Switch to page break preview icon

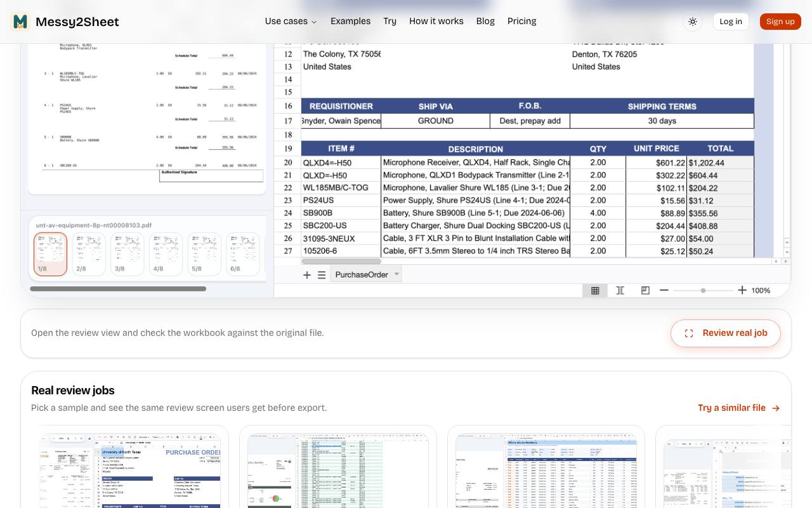[645, 290]
